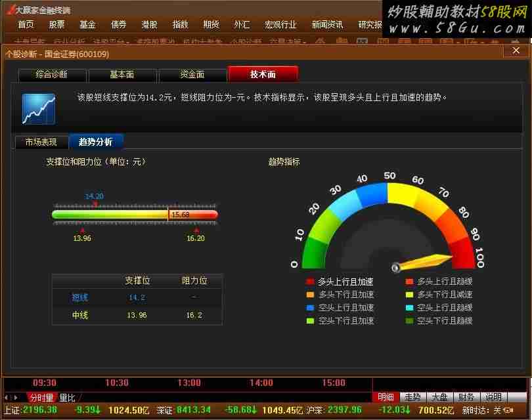Click the 大盘 button
532x420 pixels.
coord(439,397)
